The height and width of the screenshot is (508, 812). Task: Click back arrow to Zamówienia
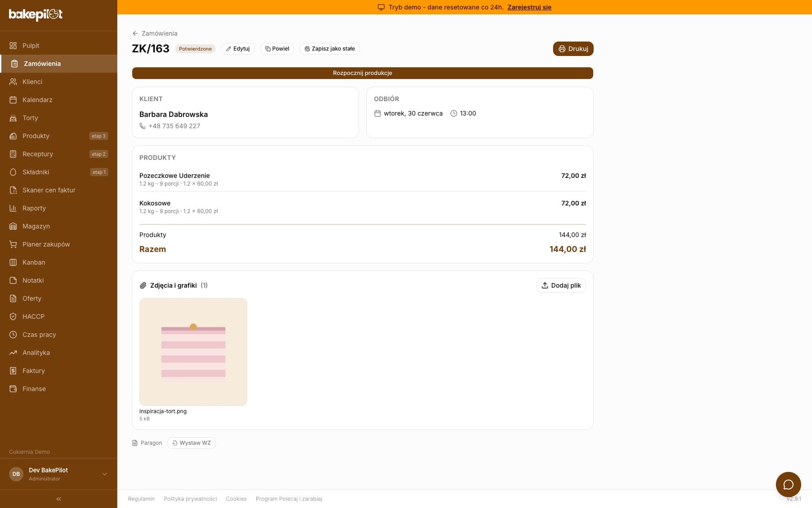pos(135,33)
